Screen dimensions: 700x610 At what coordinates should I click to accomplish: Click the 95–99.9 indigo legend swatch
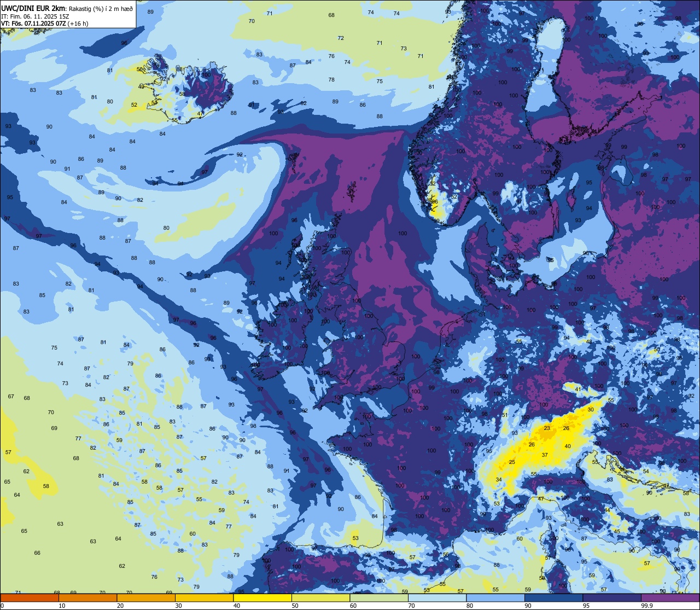click(x=612, y=598)
